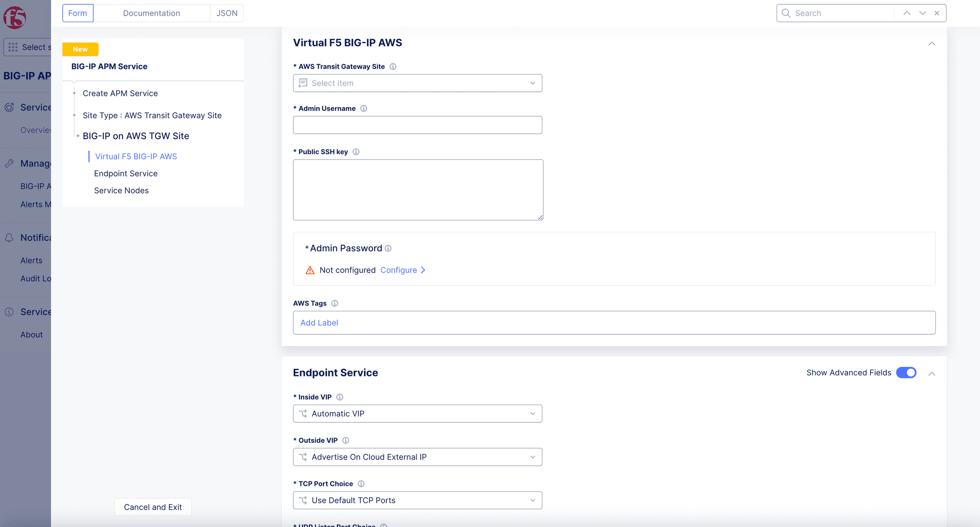
Task: Open the AWS Transit Gateway Site info tooltip
Action: (x=392, y=66)
